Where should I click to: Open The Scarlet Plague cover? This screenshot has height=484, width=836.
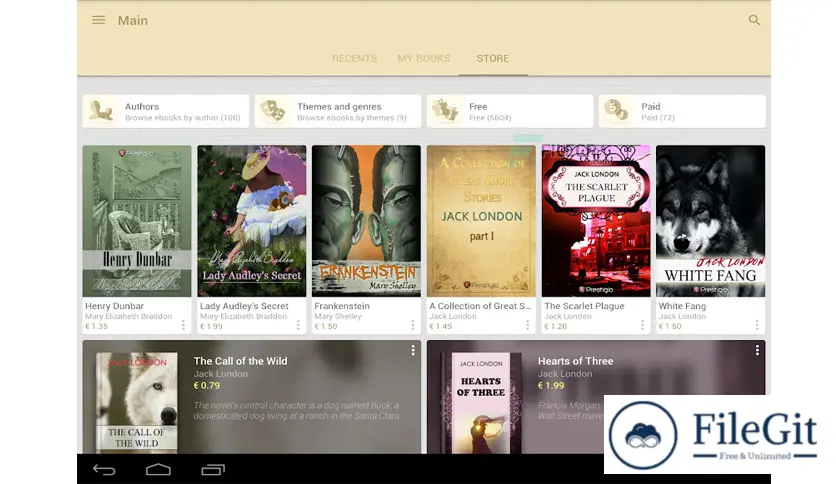coord(596,221)
